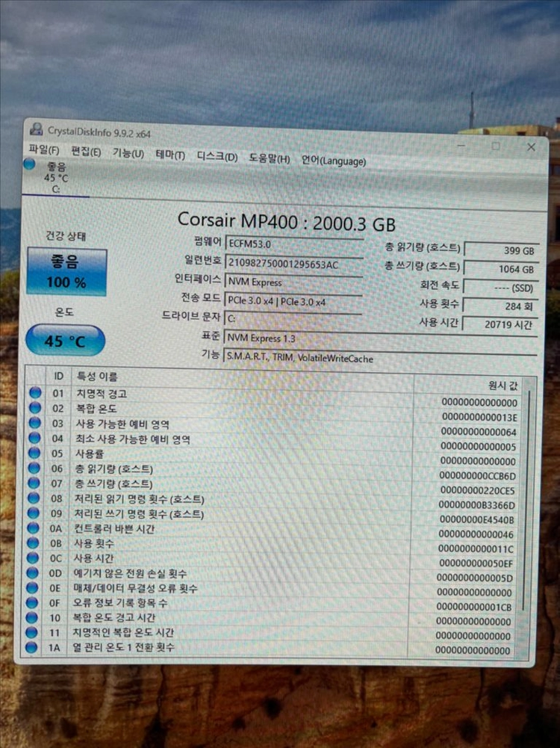Image resolution: width=560 pixels, height=748 pixels.
Task: Click the total host reads value 399 GB
Action: pyautogui.click(x=501, y=250)
